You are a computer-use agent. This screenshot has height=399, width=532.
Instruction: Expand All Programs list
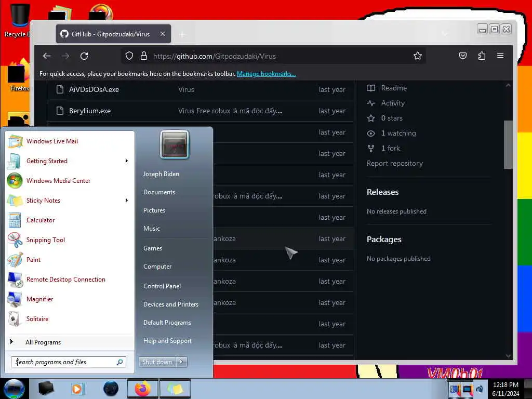[x=70, y=342]
